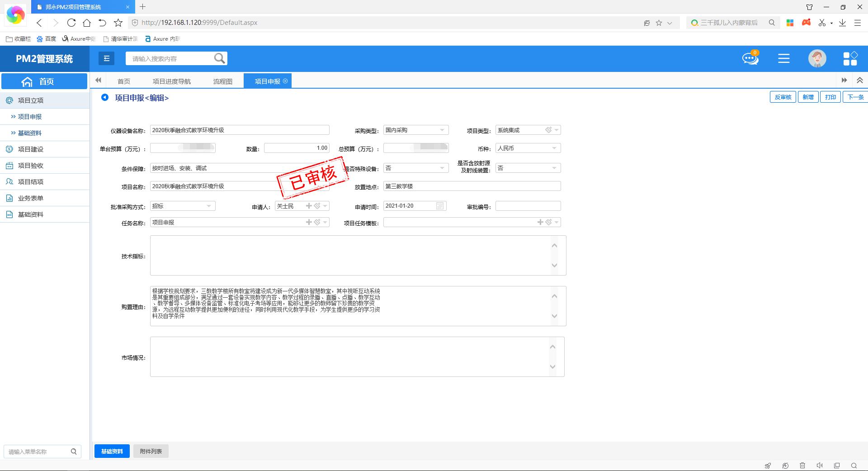This screenshot has width=868, height=471.
Task: Click the 打印 button
Action: point(830,97)
